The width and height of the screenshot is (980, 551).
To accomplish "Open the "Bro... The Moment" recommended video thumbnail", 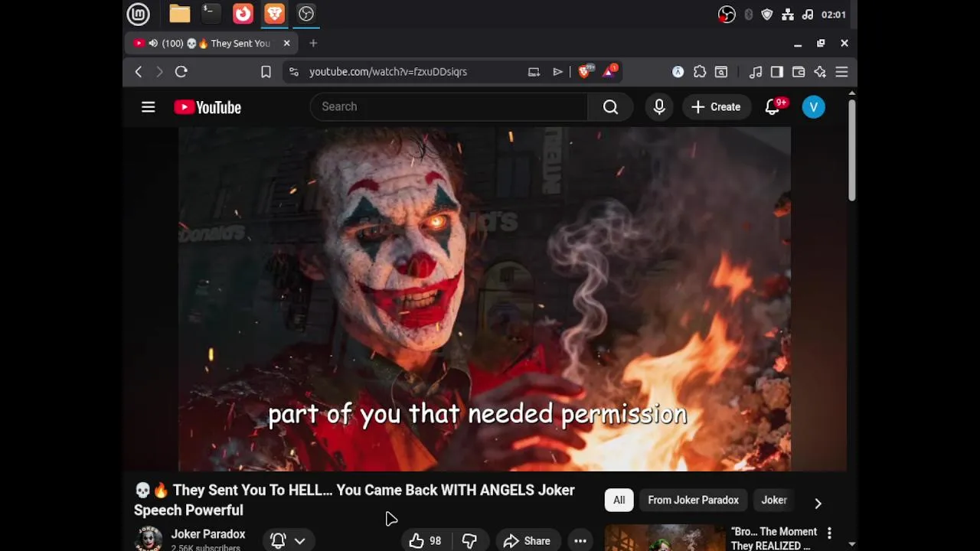I will (665, 538).
